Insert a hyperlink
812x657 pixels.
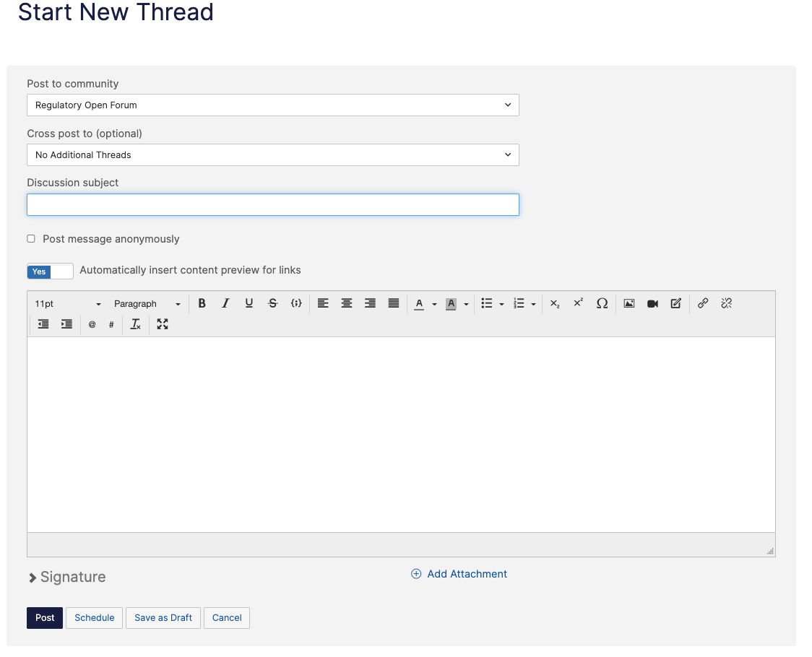[x=703, y=303]
